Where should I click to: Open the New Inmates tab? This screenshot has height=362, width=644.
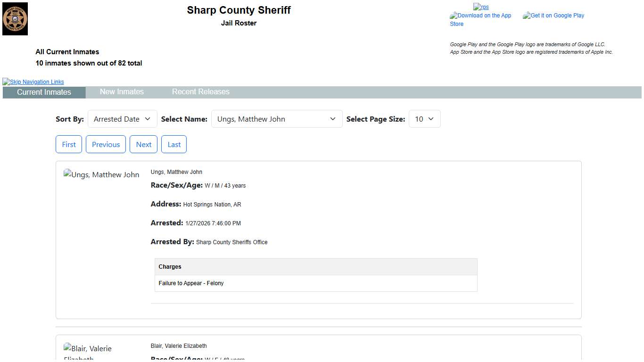pyautogui.click(x=122, y=92)
